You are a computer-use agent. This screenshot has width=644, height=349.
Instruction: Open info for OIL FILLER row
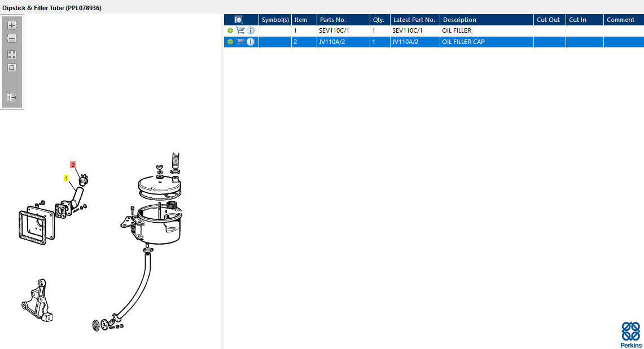pos(251,30)
